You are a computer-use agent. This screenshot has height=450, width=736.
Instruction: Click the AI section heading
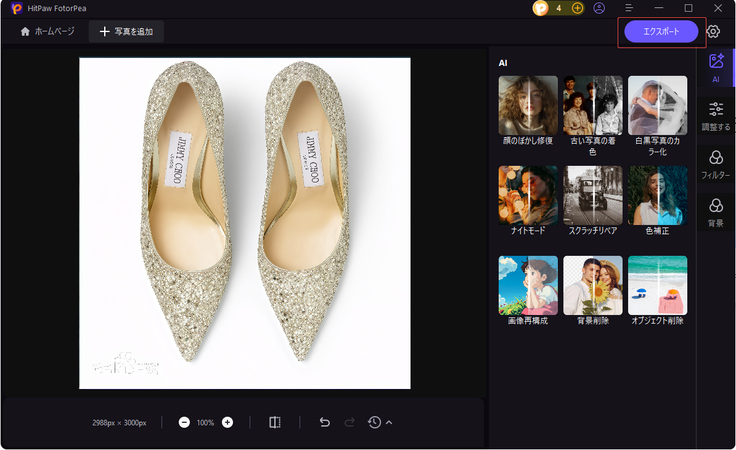[x=503, y=63]
